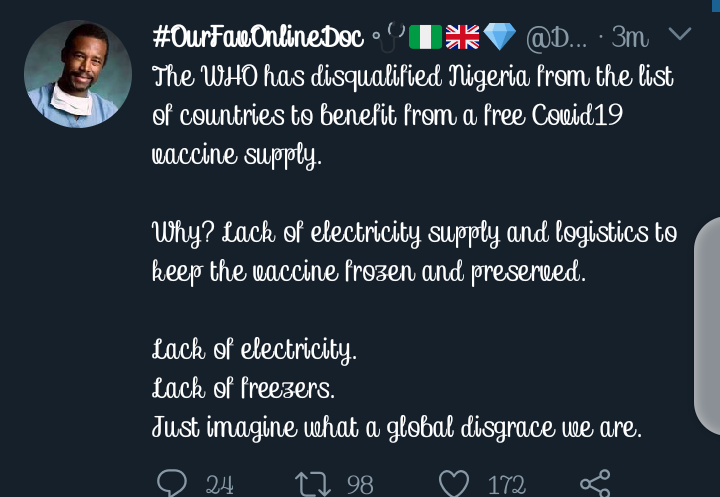720x497 pixels.
Task: Click the 'Why? Lack of electricity supply' paragraph
Action: pyautogui.click(x=414, y=252)
